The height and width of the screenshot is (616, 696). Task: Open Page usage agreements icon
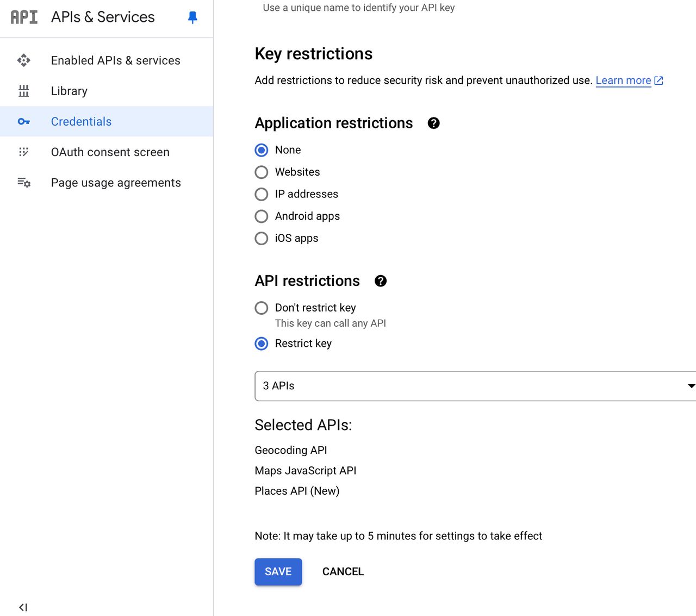pos(24,183)
